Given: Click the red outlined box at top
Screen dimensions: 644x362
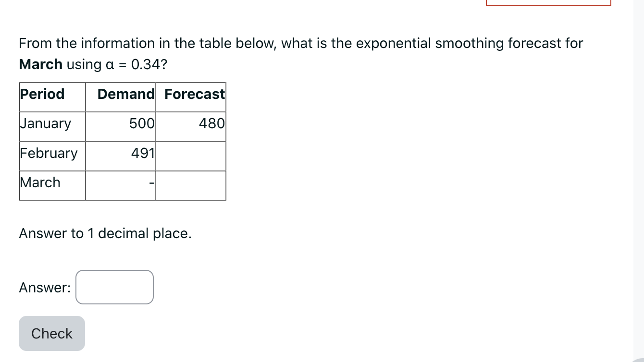Looking at the screenshot, I should [548, 2].
